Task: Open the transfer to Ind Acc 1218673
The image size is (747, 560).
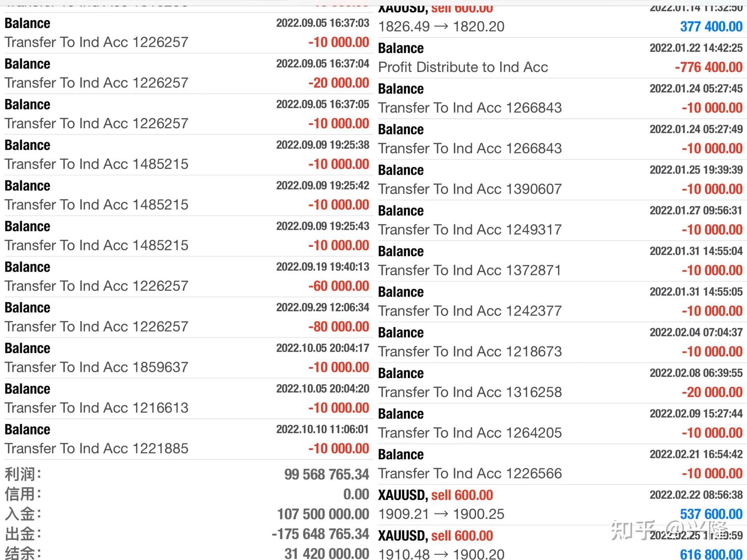Action: tap(470, 352)
